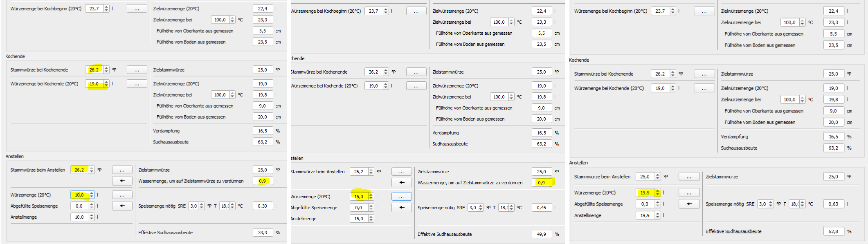The width and height of the screenshot is (868, 244).
Task: Open ellipsis button next to Stammwürze beim Anstellen 25,0
Action: coord(689,177)
